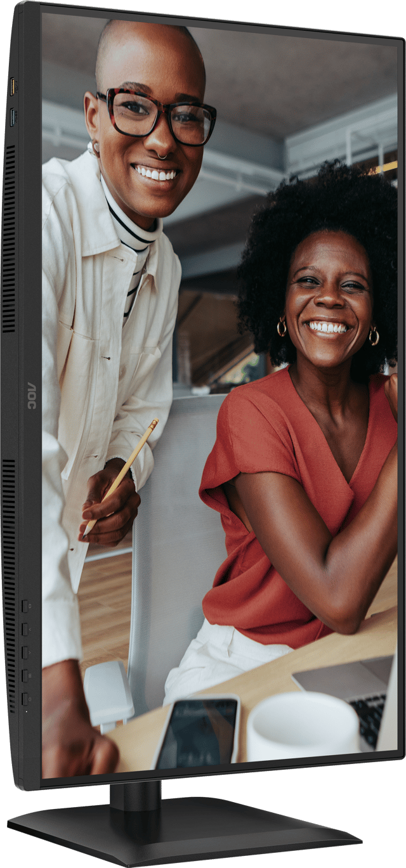Click the white power LED indicator dot
Screen dimensions: 406x868
[x=26, y=711]
